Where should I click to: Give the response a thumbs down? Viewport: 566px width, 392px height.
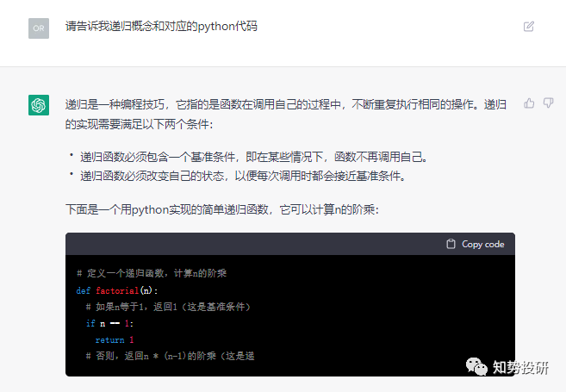point(548,103)
